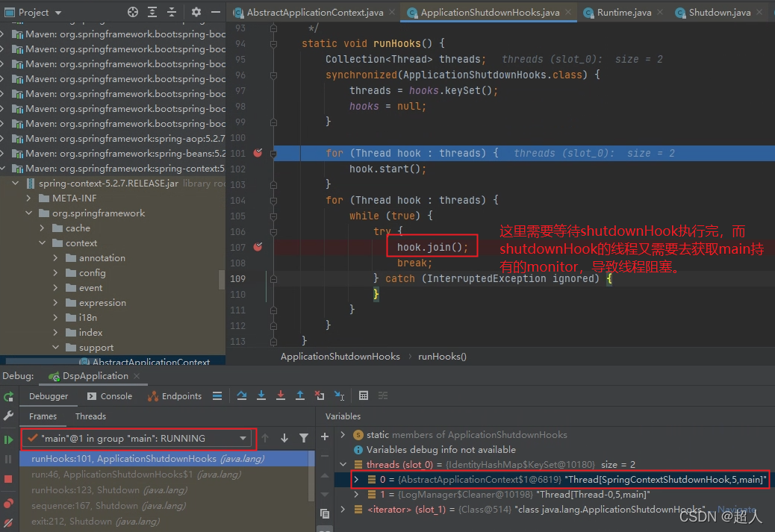Expand the SpringContextShutdownHook thread variable
Image resolution: width=775 pixels, height=532 pixels.
click(x=356, y=479)
